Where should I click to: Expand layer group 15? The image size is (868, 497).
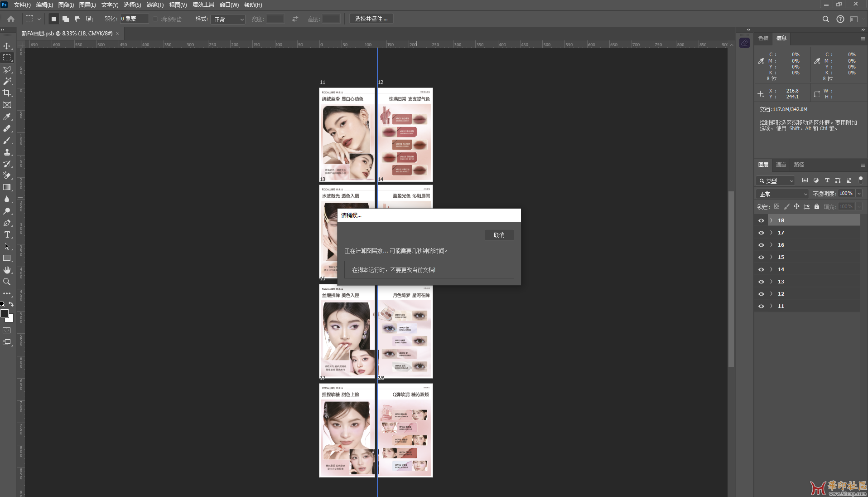tap(771, 257)
